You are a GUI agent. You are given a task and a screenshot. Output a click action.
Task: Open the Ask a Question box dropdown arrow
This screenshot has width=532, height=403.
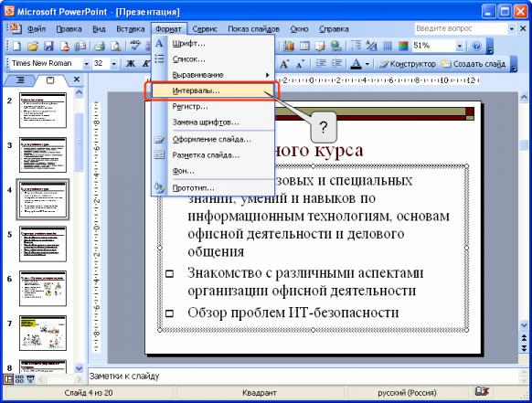click(x=512, y=29)
